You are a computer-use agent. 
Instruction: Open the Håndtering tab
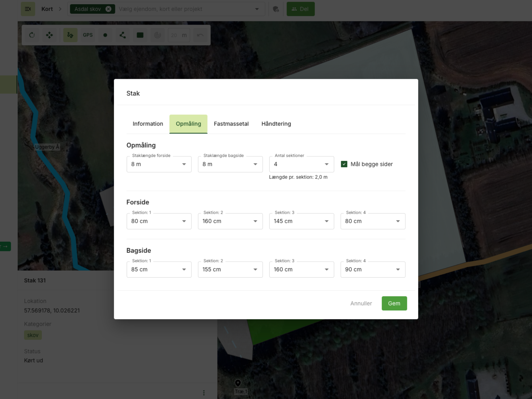tap(276, 124)
